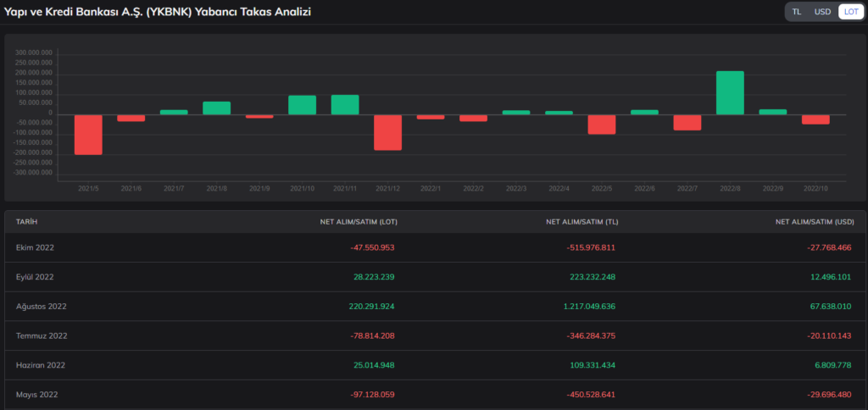Click the 2021/8 green bar
Image resolution: width=868 pixels, height=410 pixels.
(x=216, y=108)
